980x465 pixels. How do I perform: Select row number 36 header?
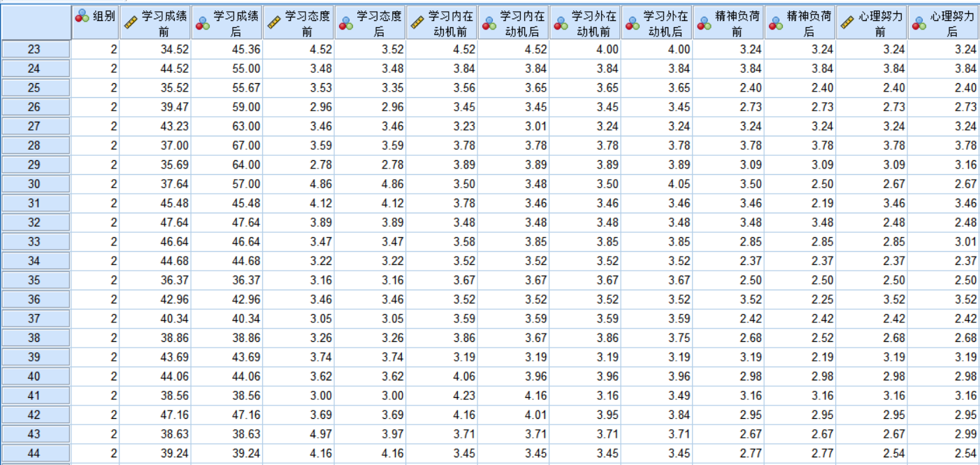click(x=35, y=299)
